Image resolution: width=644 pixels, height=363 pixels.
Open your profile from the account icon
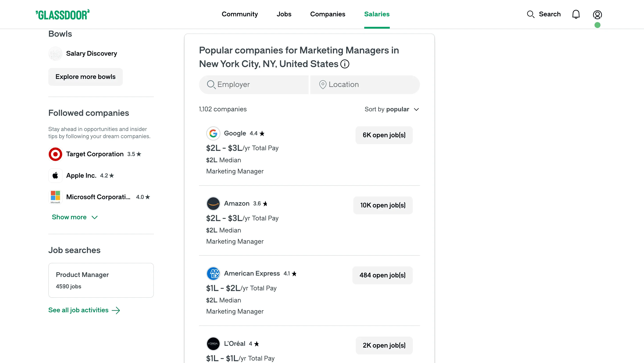tap(597, 14)
